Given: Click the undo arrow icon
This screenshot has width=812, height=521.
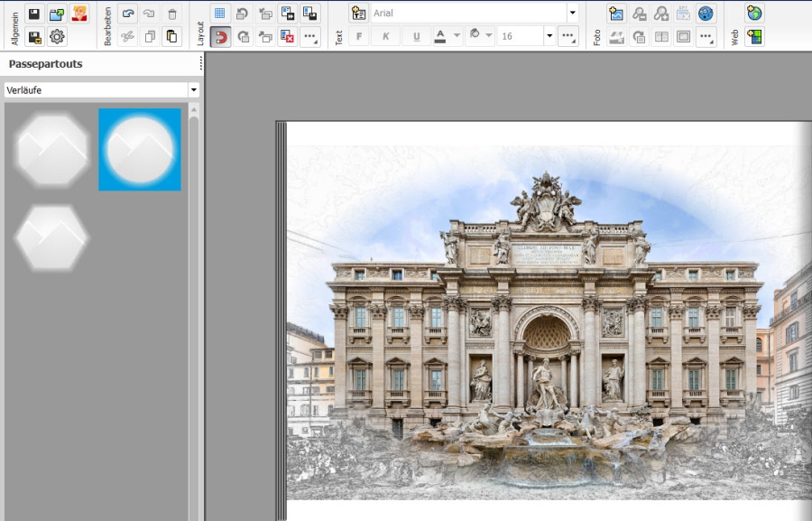Looking at the screenshot, I should 128,14.
